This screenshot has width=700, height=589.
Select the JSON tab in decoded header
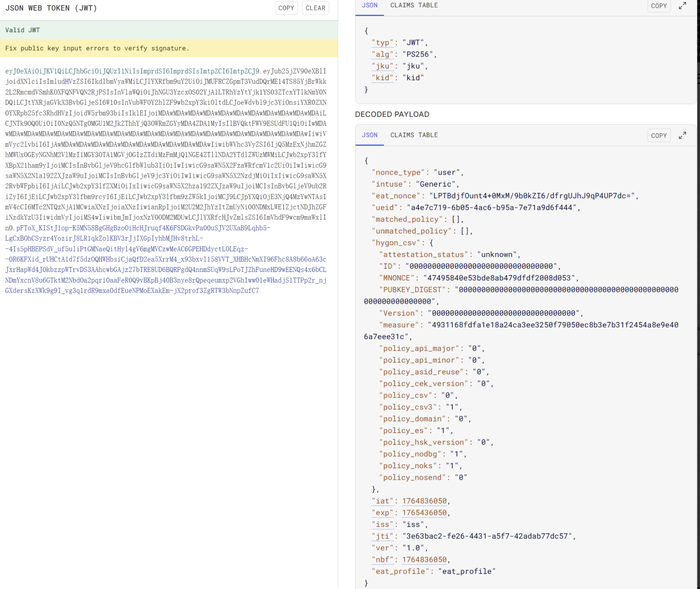369,5
